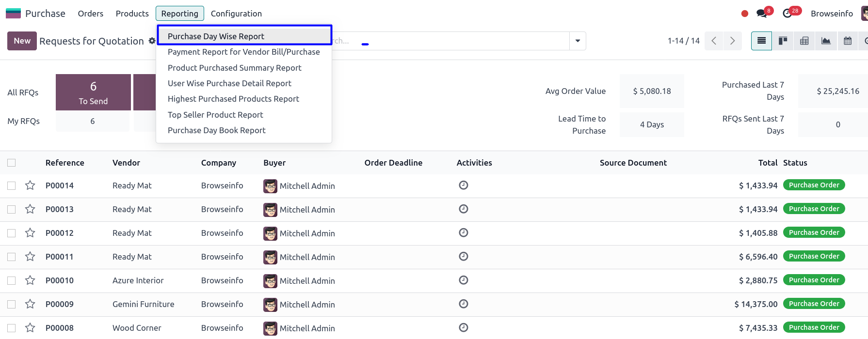Switch to Pivot table view
Viewport: 868px width, 339px height.
click(804, 41)
